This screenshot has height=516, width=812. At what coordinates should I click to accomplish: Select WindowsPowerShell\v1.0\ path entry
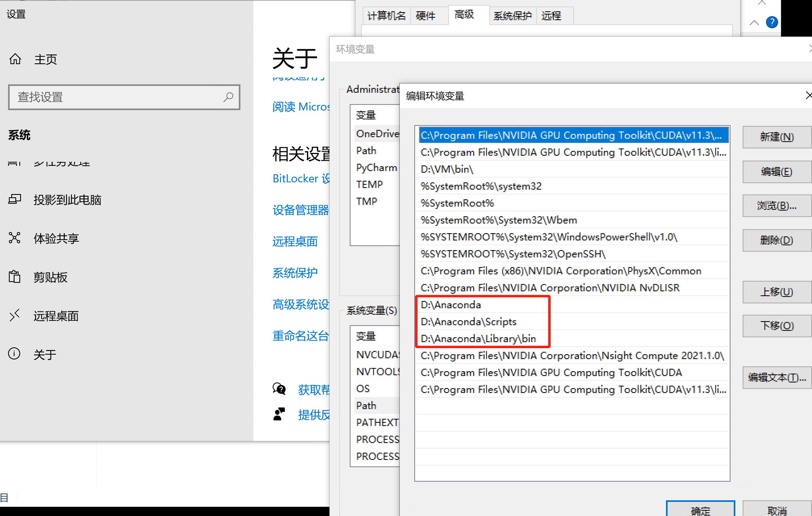click(x=573, y=237)
